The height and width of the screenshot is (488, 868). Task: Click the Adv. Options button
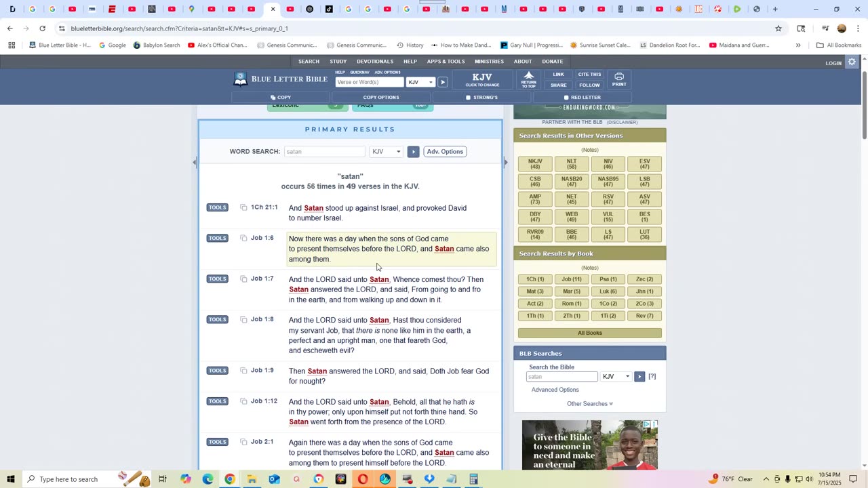pyautogui.click(x=445, y=152)
